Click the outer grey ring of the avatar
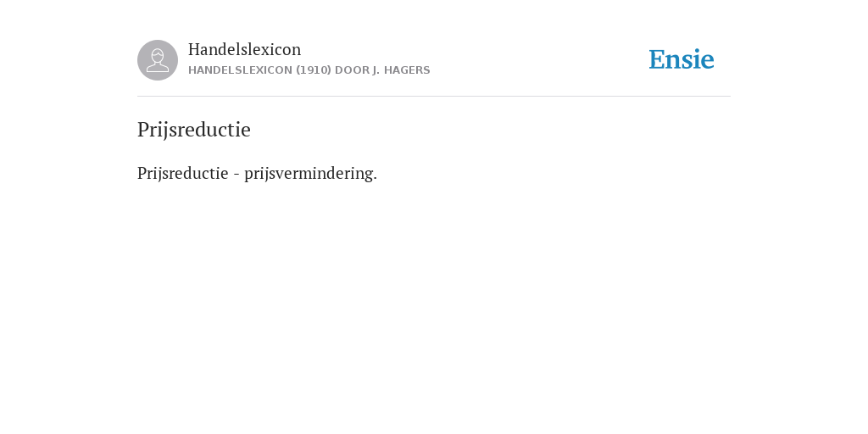 click(x=141, y=60)
